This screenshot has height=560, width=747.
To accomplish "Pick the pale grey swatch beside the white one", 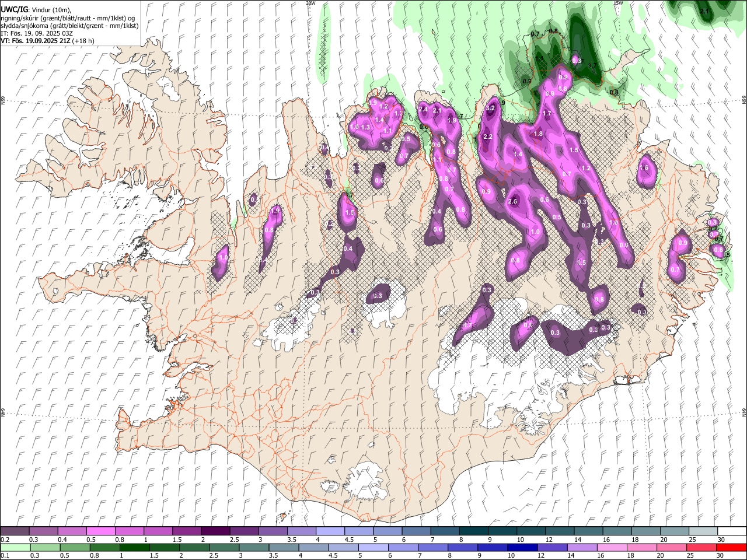I will click(703, 531).
